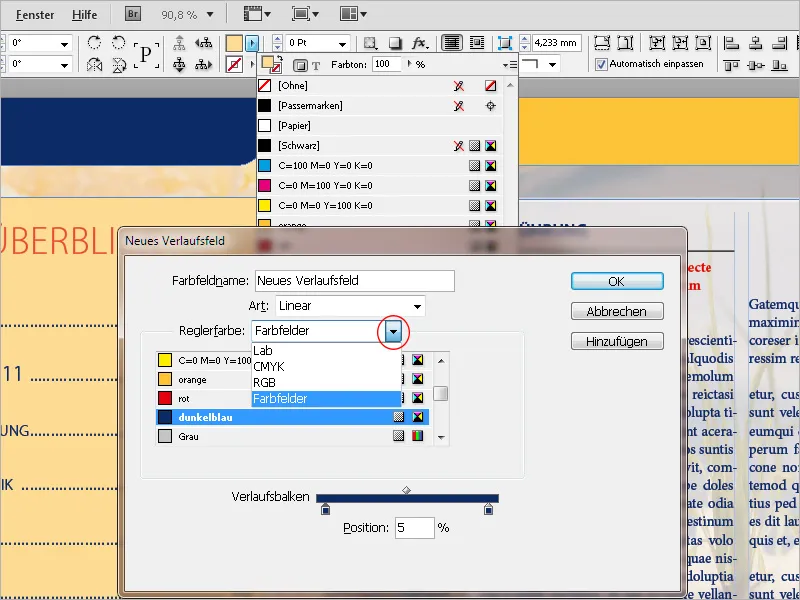This screenshot has height=600, width=800.
Task: Click the align left edges icon
Action: (731, 43)
